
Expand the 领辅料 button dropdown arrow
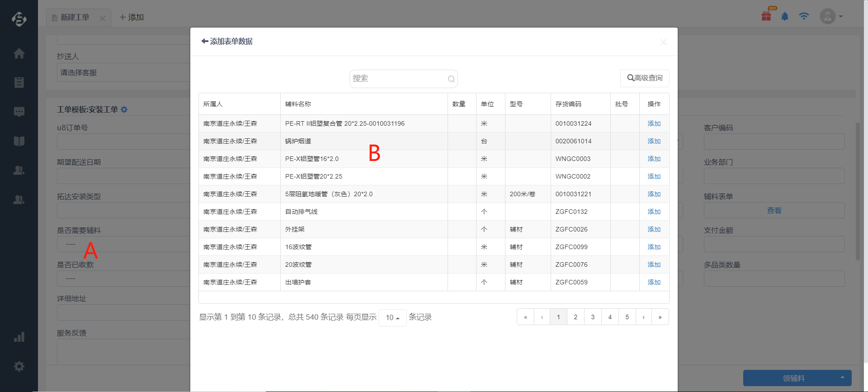click(x=842, y=378)
